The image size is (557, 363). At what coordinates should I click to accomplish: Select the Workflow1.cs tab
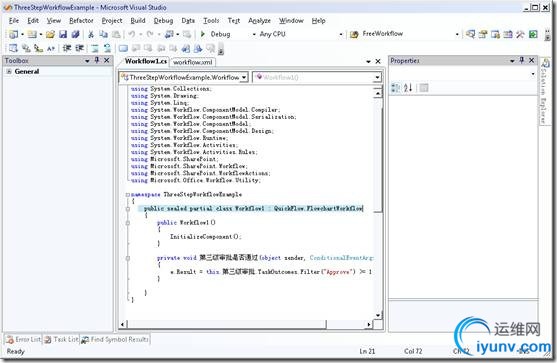pos(146,61)
